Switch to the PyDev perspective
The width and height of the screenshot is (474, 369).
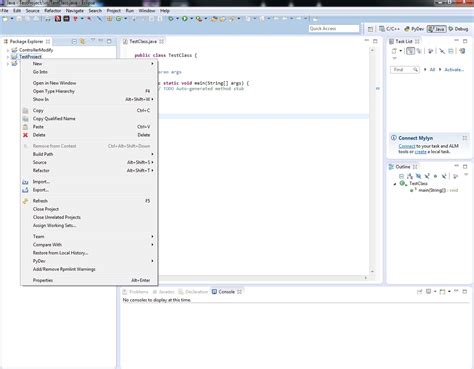click(414, 29)
